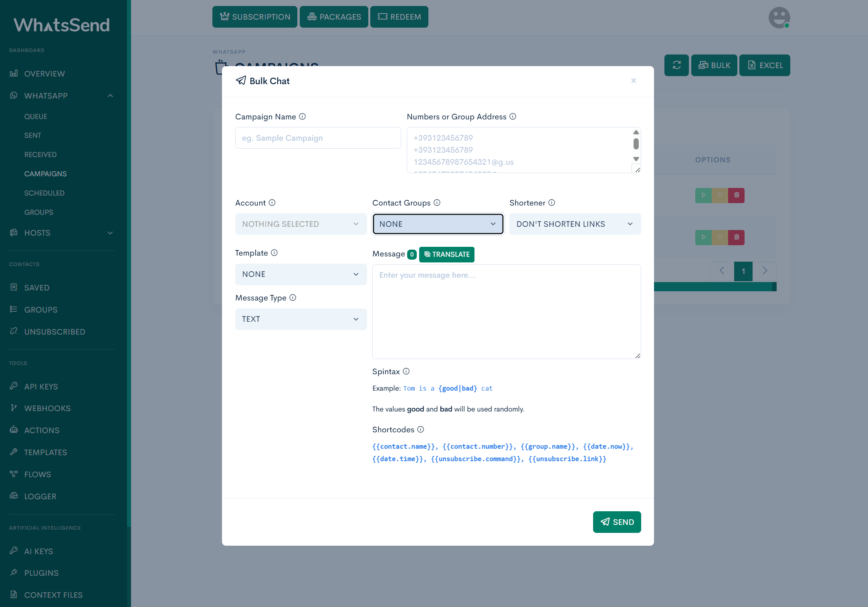Go to the Sent page
The height and width of the screenshot is (607, 868).
click(33, 135)
